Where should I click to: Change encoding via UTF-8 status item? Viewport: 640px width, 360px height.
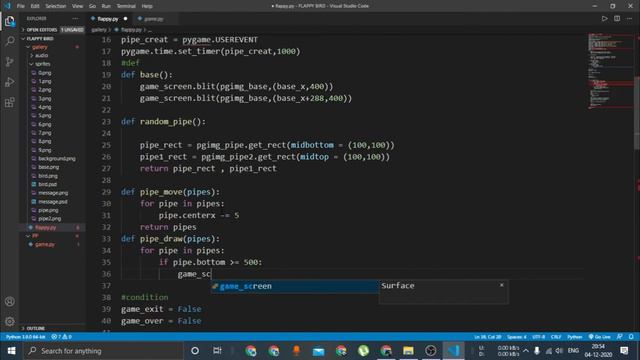[538, 337]
